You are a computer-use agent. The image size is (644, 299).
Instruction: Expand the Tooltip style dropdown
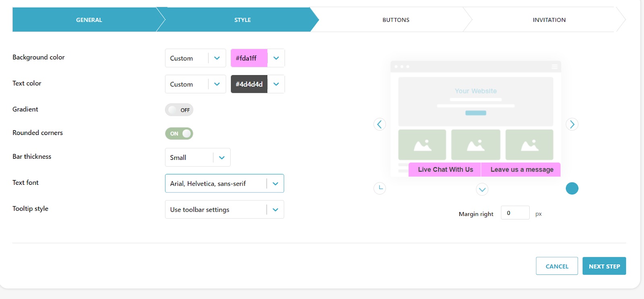[224, 210]
